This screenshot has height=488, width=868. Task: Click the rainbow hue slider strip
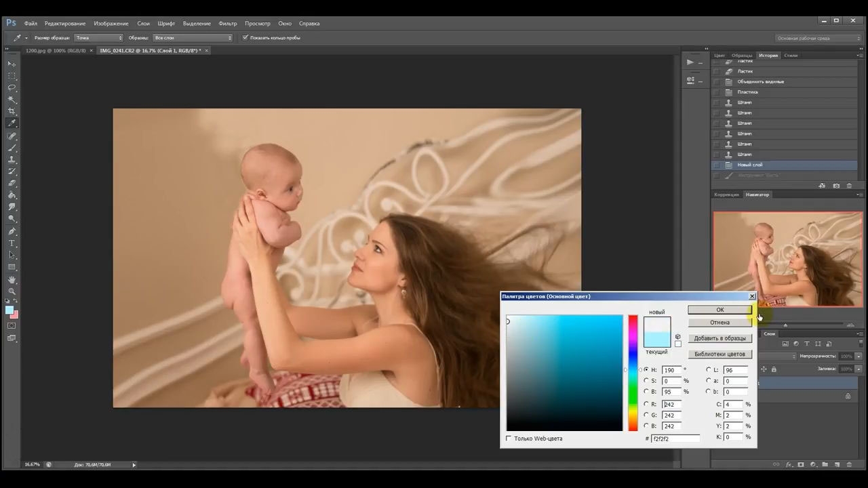coord(633,373)
